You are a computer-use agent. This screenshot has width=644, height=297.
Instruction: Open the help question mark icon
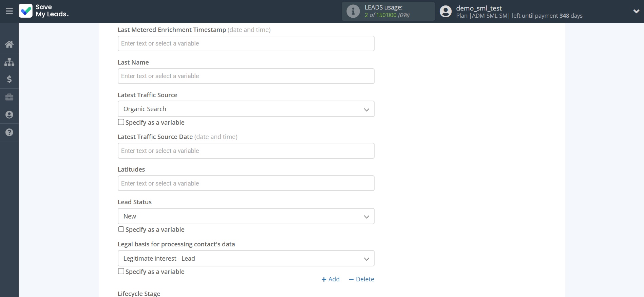pos(9,133)
